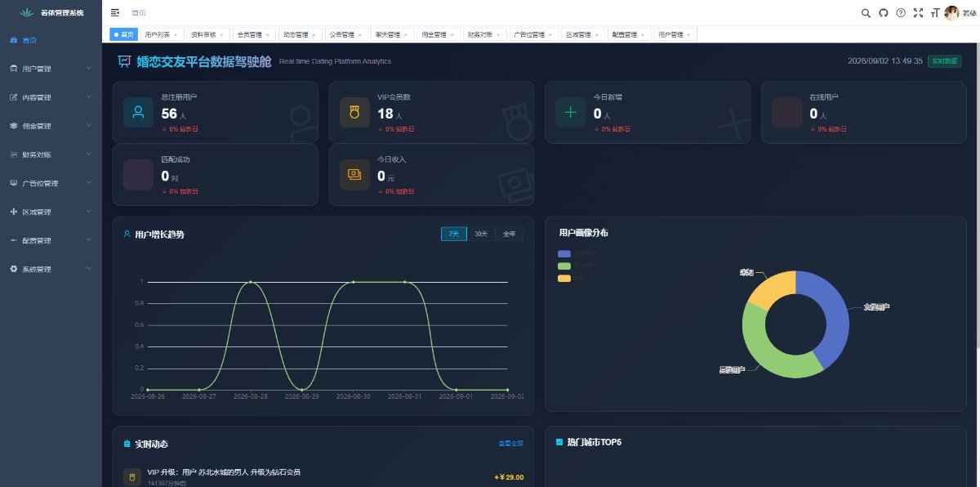Viewport: 980px width, 487px height.
Task: Open the search magnifier in the top bar
Action: click(866, 13)
